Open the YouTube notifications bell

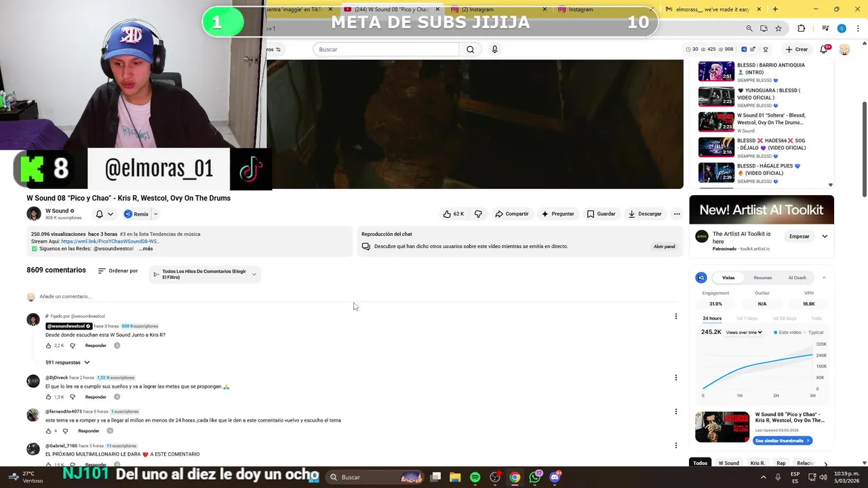click(824, 49)
